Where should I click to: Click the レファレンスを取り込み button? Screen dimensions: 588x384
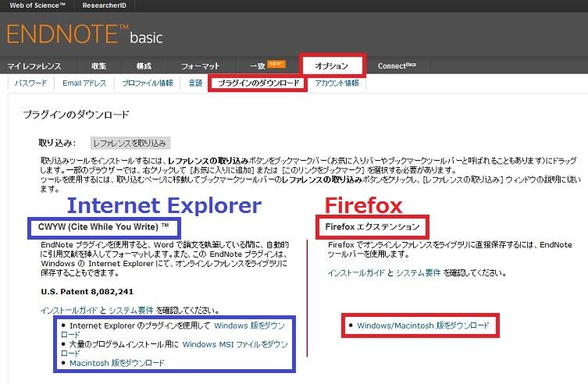click(x=130, y=143)
